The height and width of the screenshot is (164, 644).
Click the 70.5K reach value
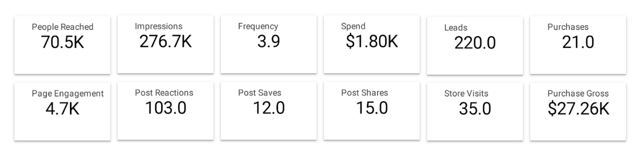click(62, 42)
